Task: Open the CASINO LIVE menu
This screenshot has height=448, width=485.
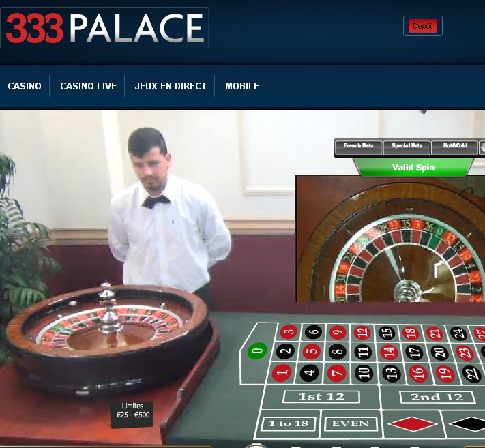Action: click(88, 86)
